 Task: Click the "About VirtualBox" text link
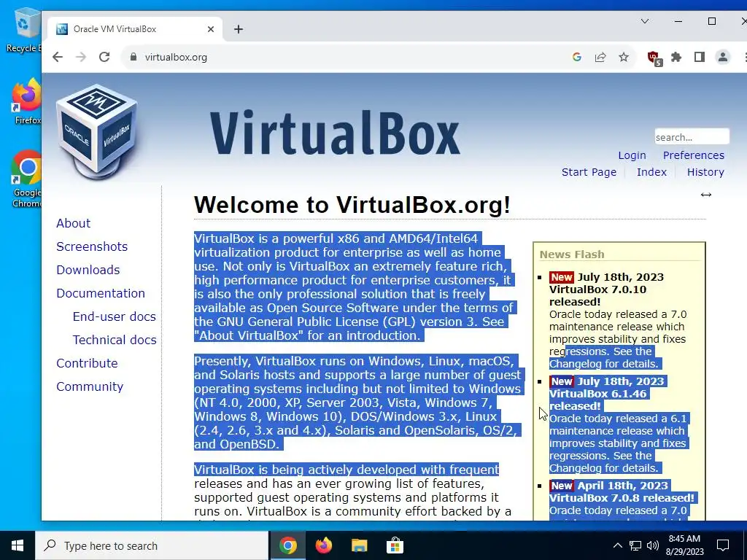(x=249, y=335)
